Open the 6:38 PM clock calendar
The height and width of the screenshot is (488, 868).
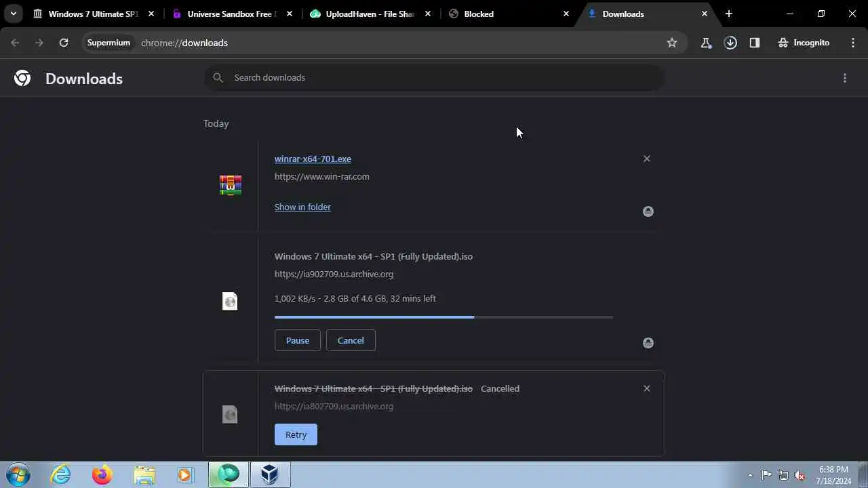833,475
